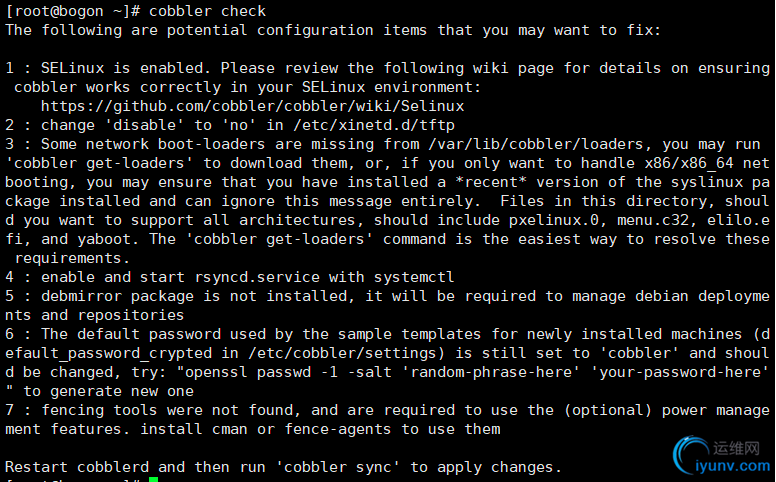Screen dimensions: 776x482
Task: Click the word SELinux in item 1
Action: [x=72, y=68]
